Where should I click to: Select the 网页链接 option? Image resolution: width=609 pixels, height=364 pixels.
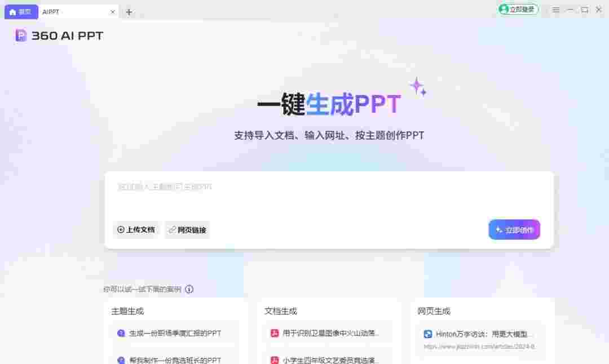point(186,230)
